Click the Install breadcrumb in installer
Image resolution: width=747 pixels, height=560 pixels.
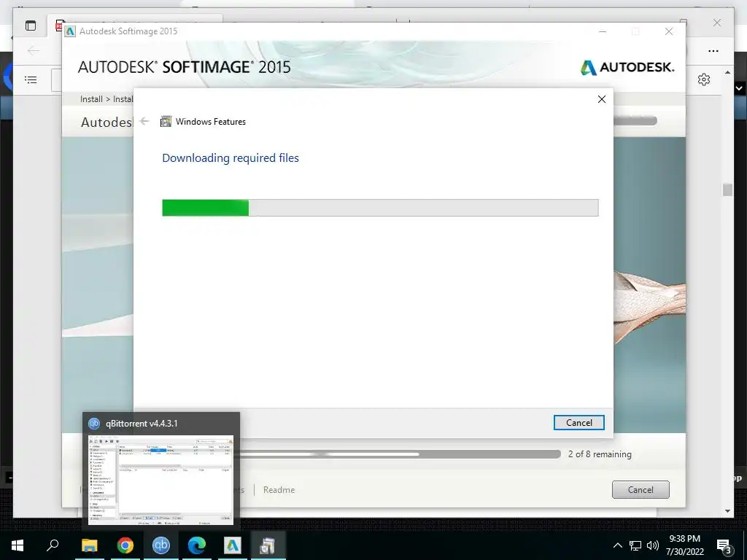coord(91,99)
